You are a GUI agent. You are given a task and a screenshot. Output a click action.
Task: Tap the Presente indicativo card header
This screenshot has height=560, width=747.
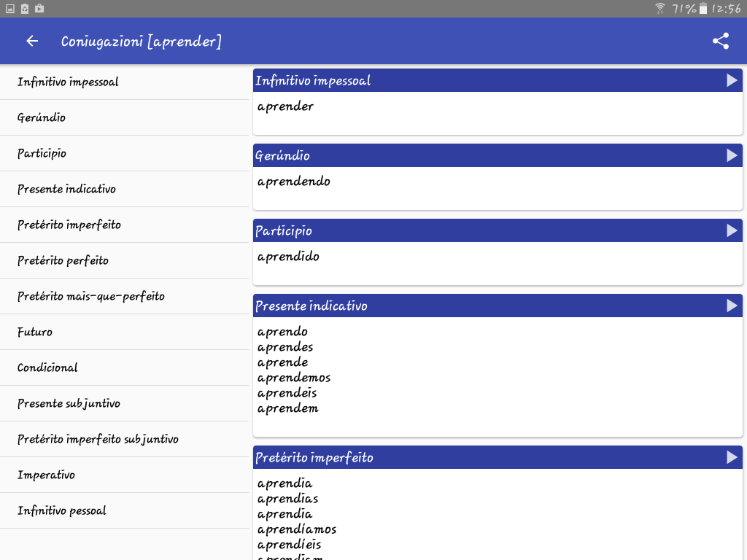coord(498,306)
